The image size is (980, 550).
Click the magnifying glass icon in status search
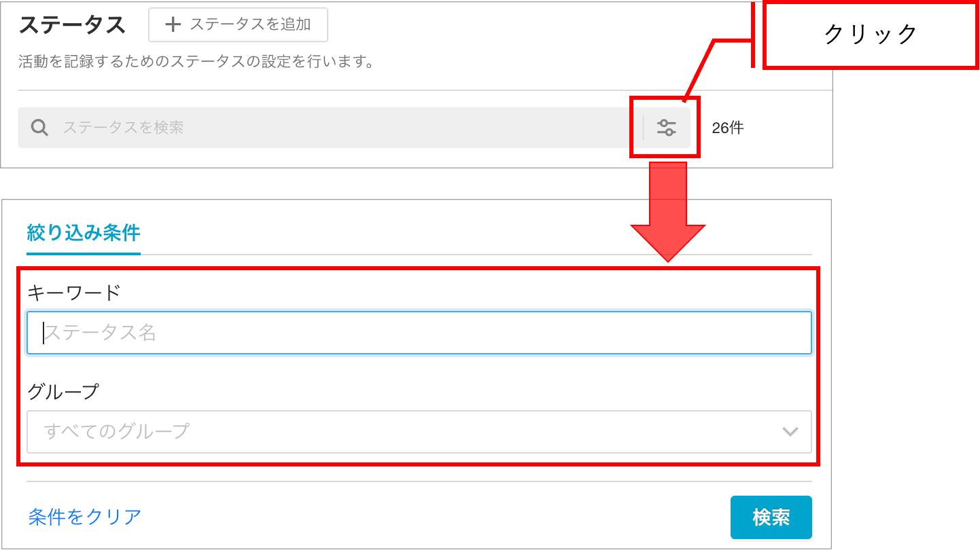click(39, 128)
